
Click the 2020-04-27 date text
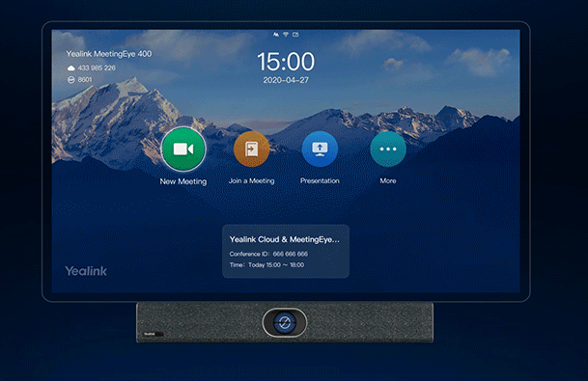coord(286,80)
